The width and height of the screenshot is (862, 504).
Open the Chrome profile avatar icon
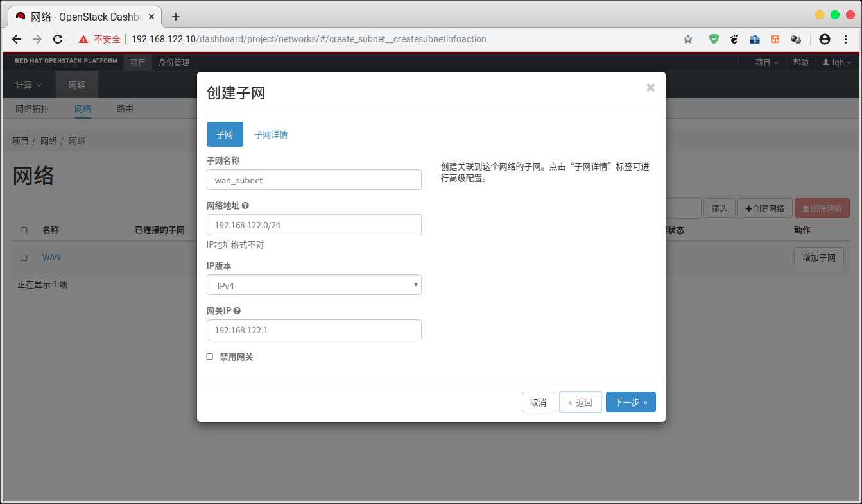[x=825, y=39]
